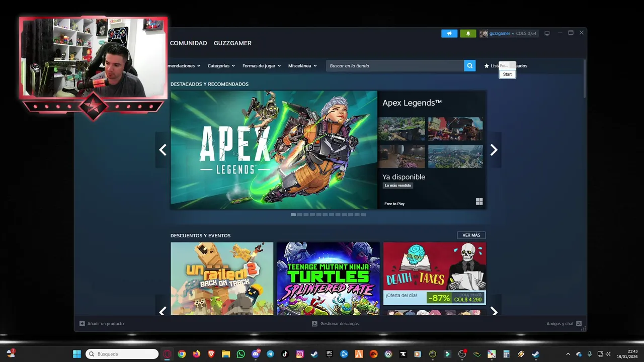644x362 pixels.
Task: Open the green notifications bell
Action: pos(468,33)
